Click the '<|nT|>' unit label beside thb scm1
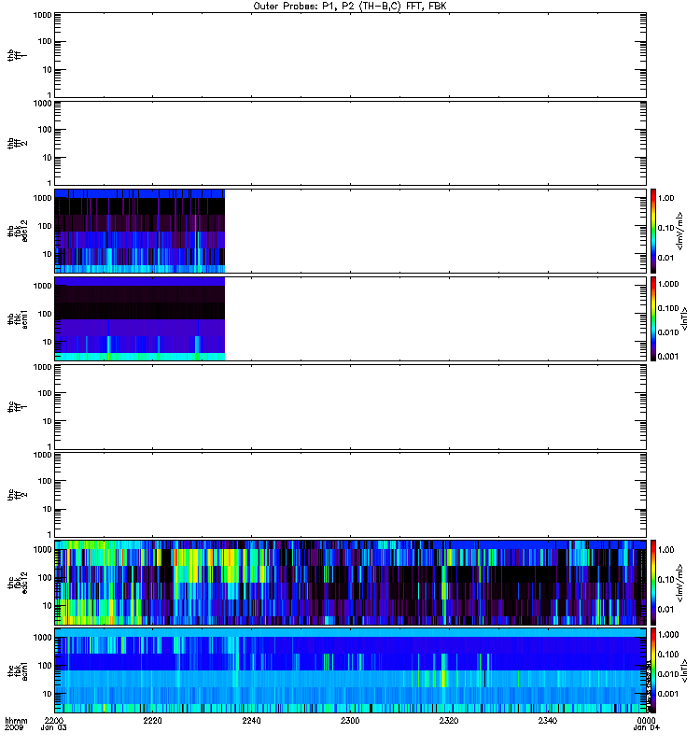The height and width of the screenshot is (747, 700). tap(684, 318)
